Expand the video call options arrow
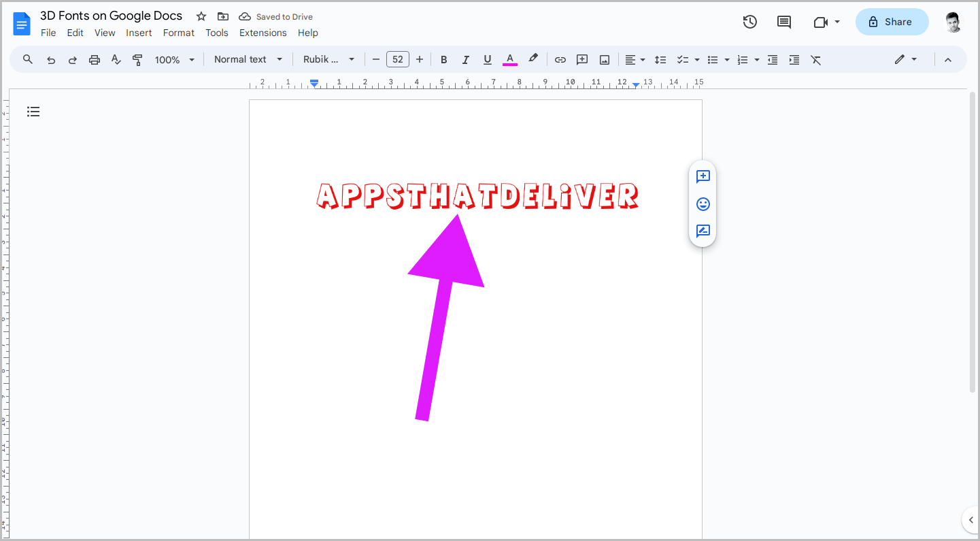The width and height of the screenshot is (980, 541). click(x=837, y=22)
